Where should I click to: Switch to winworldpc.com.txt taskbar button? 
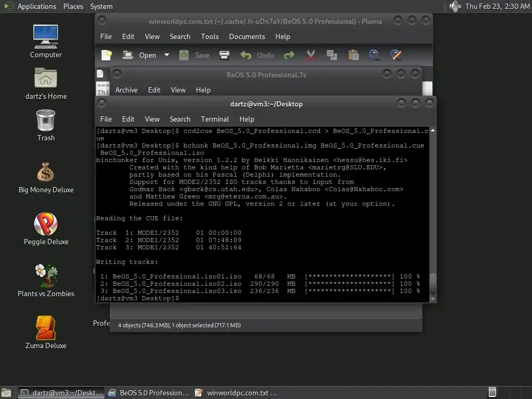[x=236, y=393]
